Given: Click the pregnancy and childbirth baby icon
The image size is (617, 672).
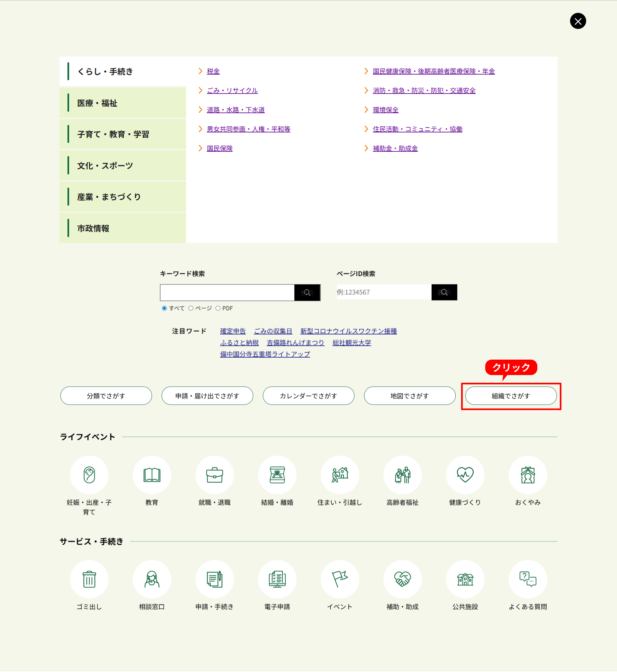Looking at the screenshot, I should (89, 474).
